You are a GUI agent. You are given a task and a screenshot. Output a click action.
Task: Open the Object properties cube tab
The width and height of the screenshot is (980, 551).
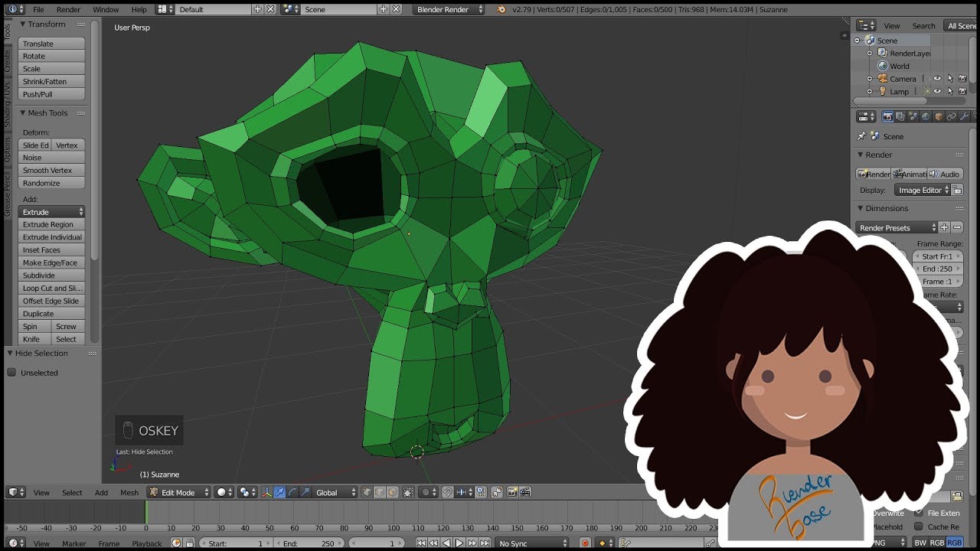click(939, 116)
